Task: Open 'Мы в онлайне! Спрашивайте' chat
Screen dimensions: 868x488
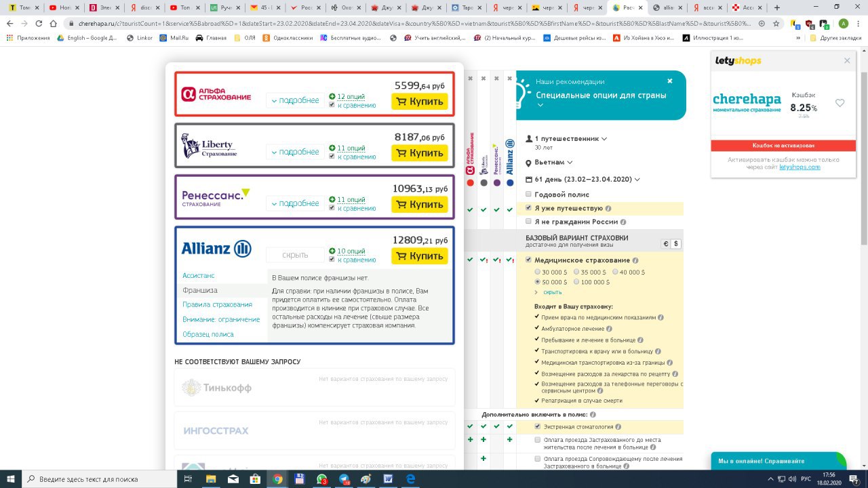Action: (x=778, y=461)
